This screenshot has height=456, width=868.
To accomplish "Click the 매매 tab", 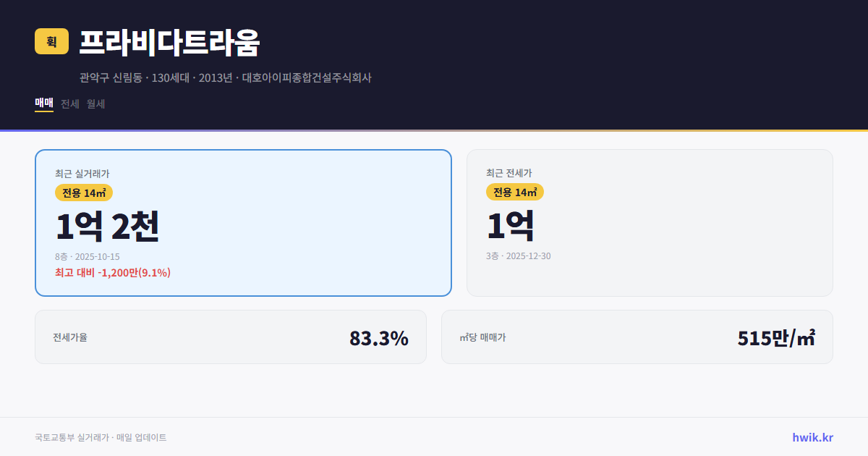I will click(43, 104).
